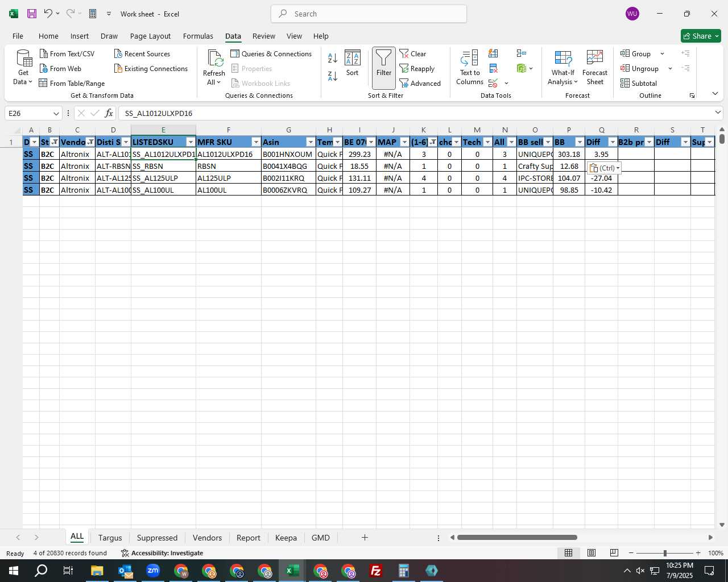Click the Data Validation icon

coord(493,84)
